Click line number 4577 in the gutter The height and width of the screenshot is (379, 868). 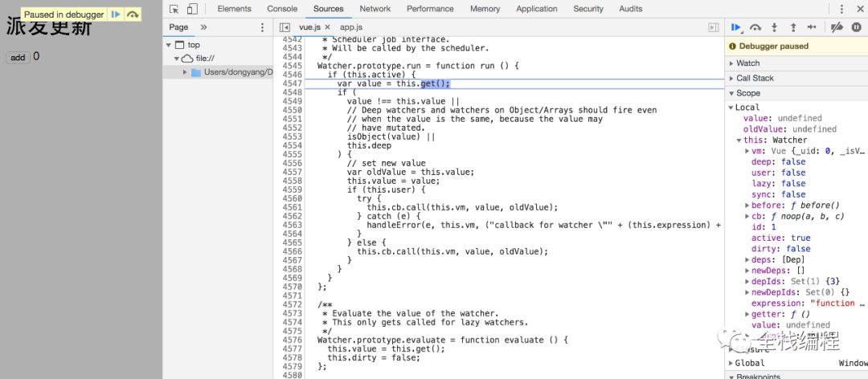pos(292,349)
